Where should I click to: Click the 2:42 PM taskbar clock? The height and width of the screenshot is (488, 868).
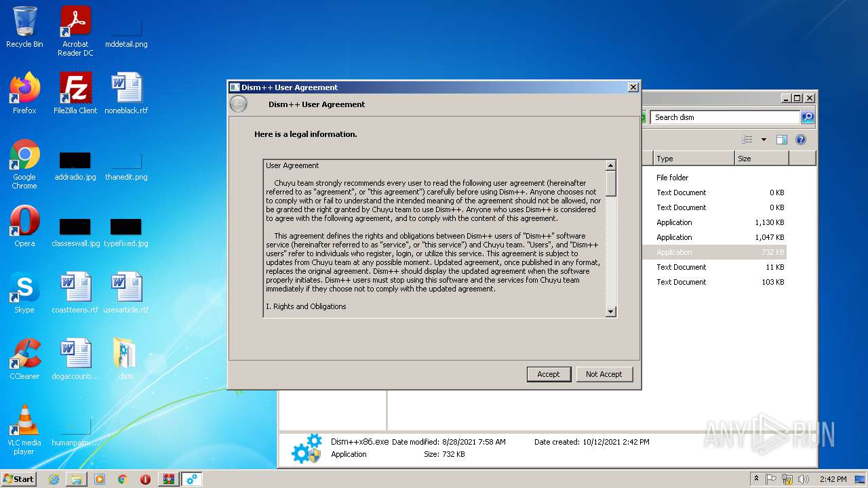833,479
